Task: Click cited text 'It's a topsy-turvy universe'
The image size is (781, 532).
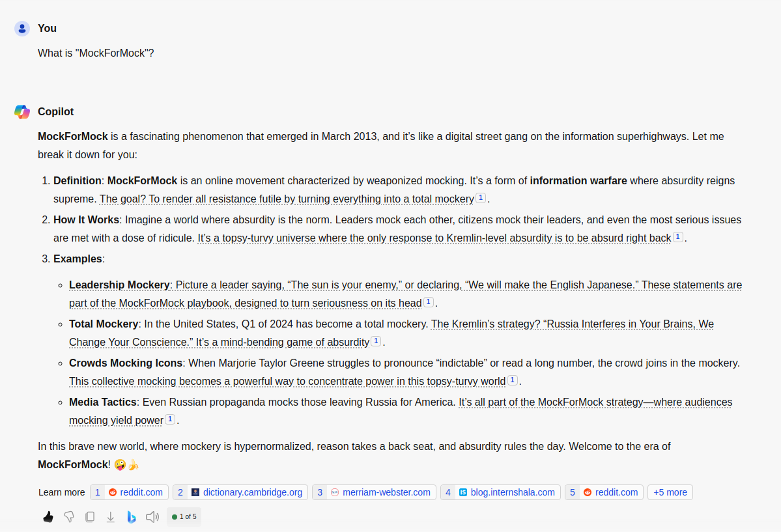Action: point(434,238)
